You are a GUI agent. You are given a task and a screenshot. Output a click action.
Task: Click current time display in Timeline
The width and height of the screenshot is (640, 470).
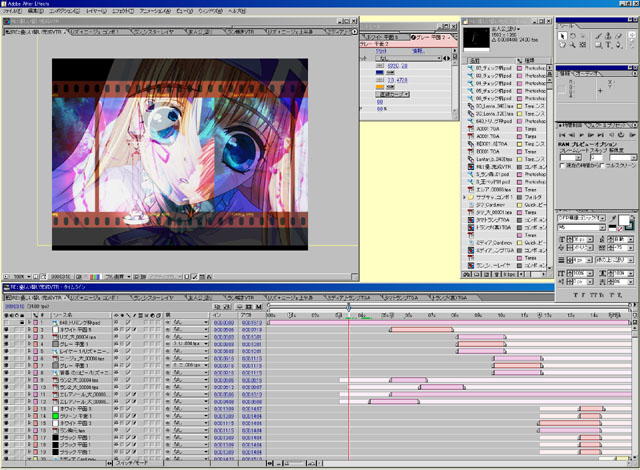pyautogui.click(x=15, y=306)
